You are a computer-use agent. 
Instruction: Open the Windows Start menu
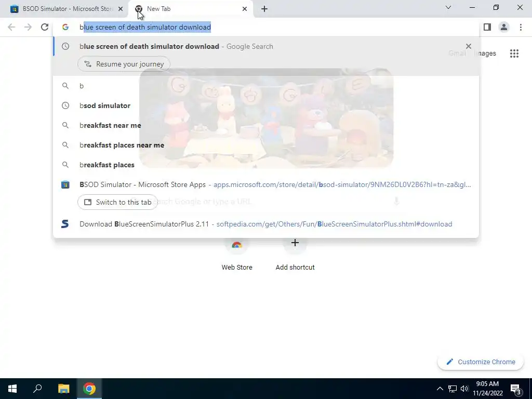[12, 389]
